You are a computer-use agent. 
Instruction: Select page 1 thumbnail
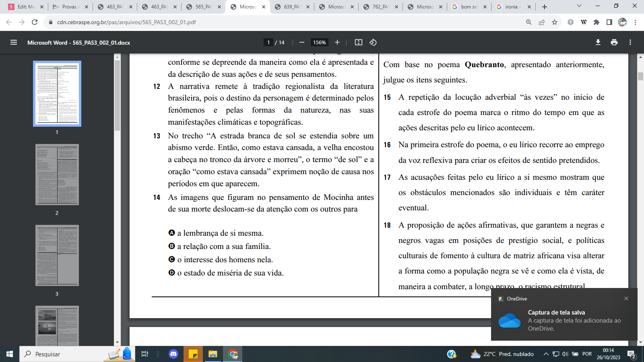[57, 94]
